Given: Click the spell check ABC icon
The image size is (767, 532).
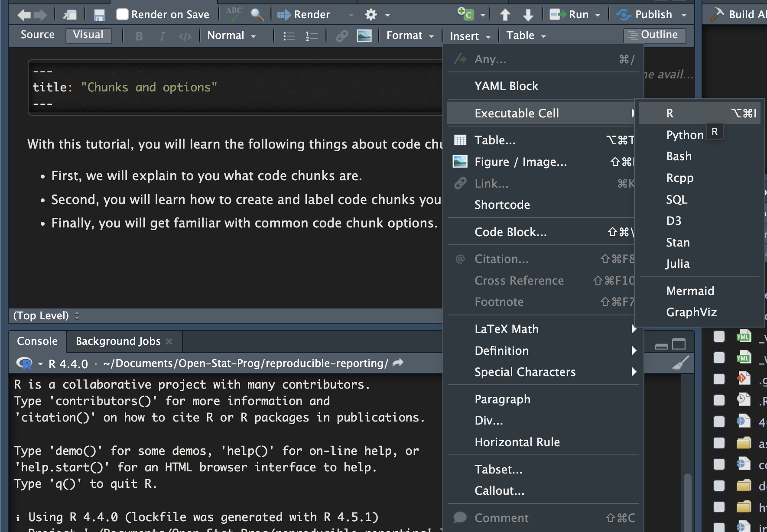Looking at the screenshot, I should coord(234,14).
